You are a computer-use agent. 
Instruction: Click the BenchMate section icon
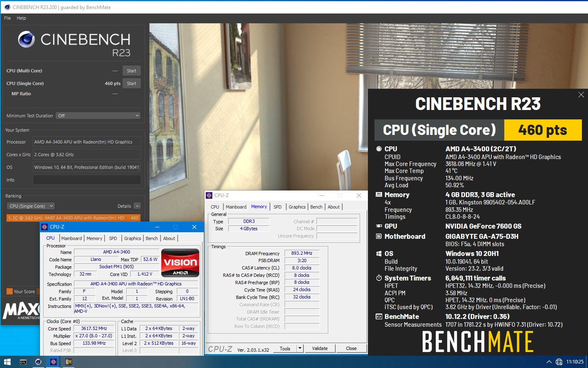coord(379,316)
